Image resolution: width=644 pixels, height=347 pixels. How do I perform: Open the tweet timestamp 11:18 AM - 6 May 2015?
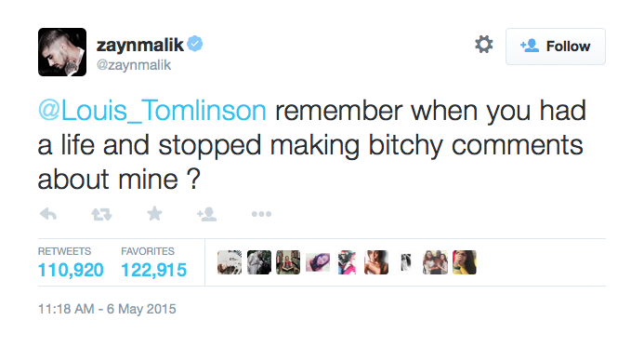(x=107, y=309)
